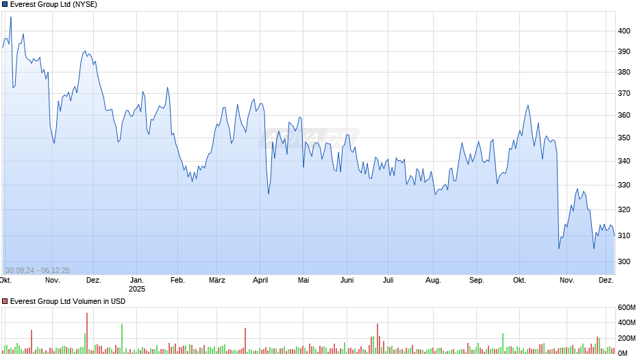Click the 380 price axis label
Viewport: 644px width, 360px height.
[624, 73]
